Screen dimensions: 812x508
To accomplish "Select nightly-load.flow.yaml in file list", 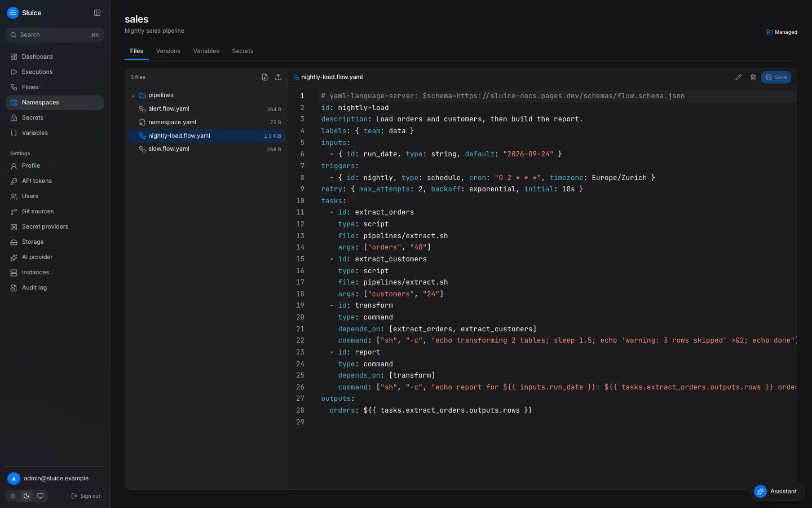I will (x=206, y=136).
